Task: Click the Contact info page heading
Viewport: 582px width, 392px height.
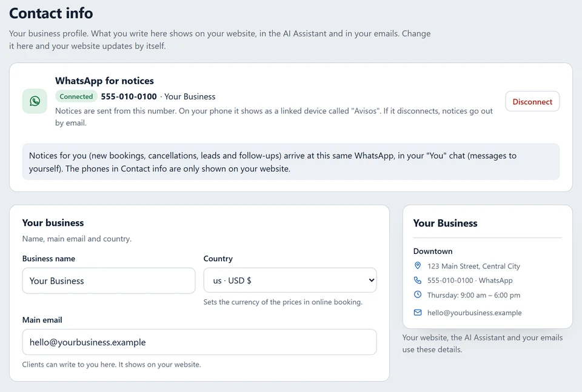Action: pos(51,13)
